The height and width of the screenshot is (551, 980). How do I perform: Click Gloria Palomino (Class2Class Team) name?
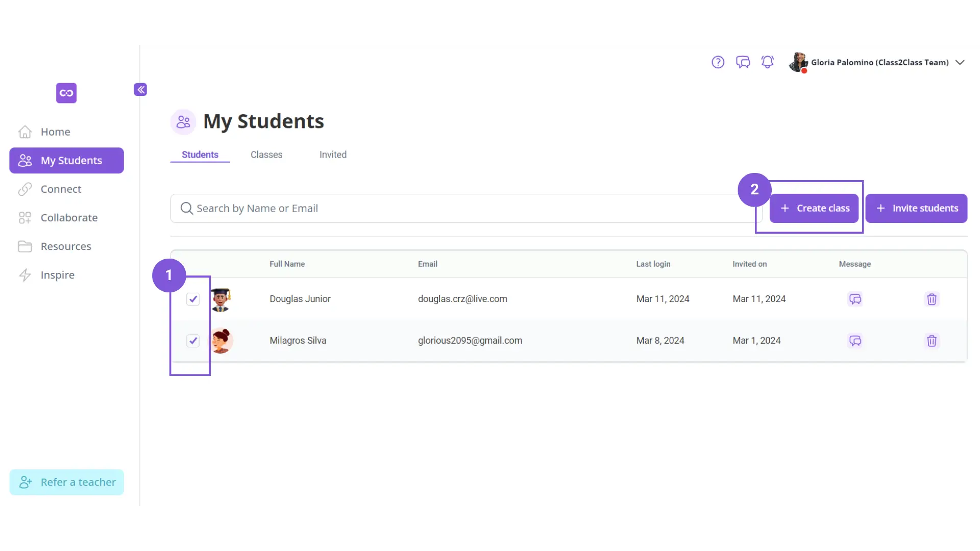[x=879, y=62]
